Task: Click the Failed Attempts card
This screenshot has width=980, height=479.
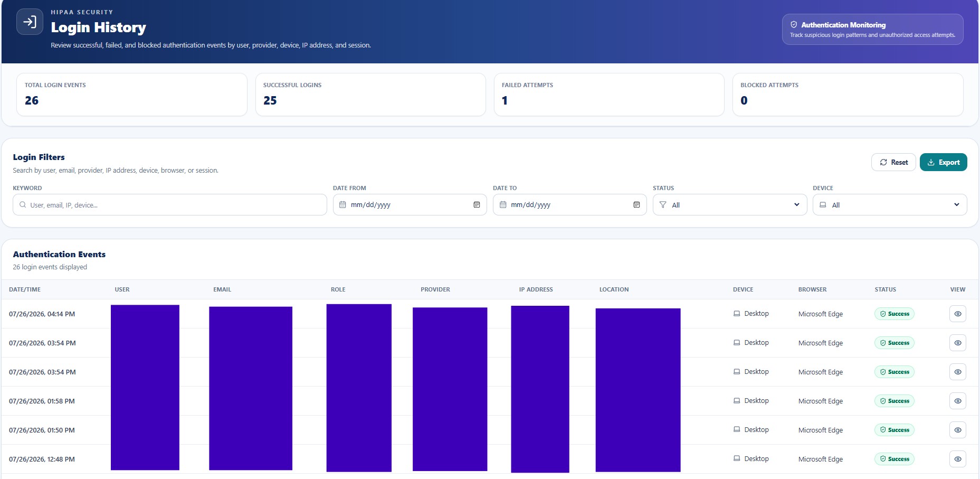Action: click(x=609, y=95)
